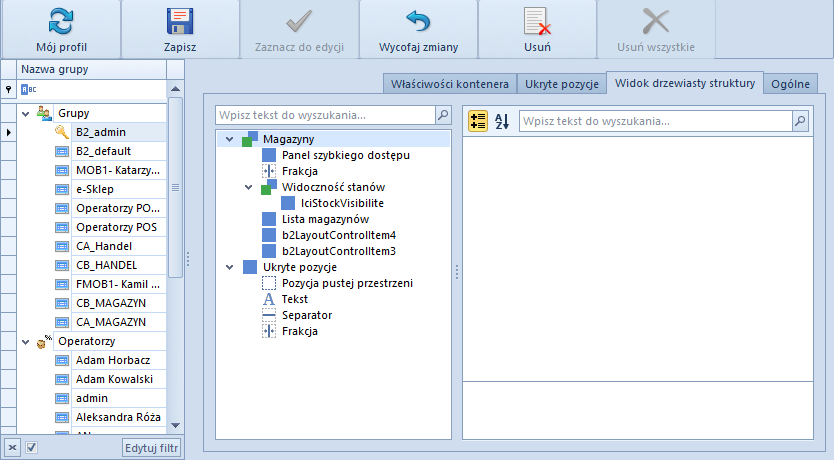This screenshot has width=834, height=460.
Task: Click the properties grid search field
Action: (656, 121)
